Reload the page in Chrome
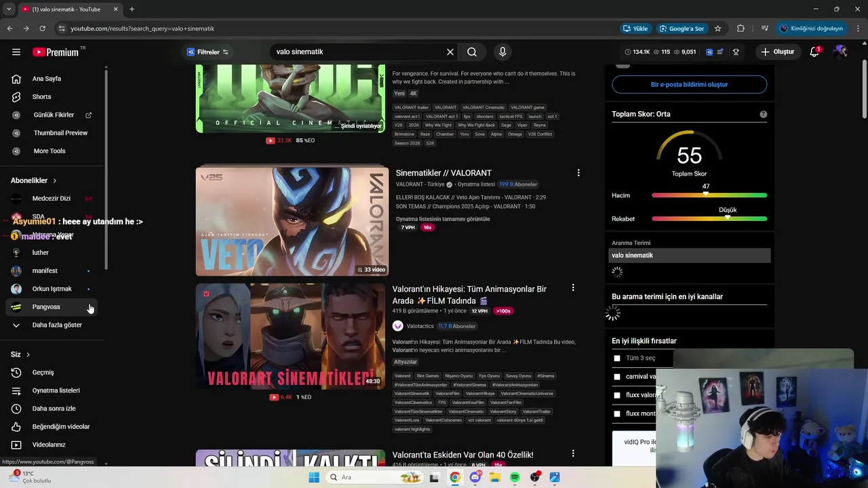Screen dimensions: 868x488 tap(42, 28)
